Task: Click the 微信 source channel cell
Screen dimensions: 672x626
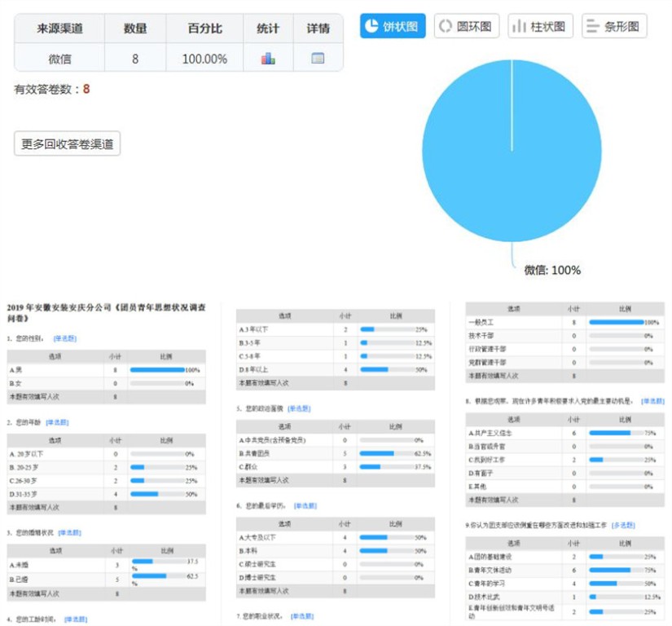Action: [x=59, y=59]
